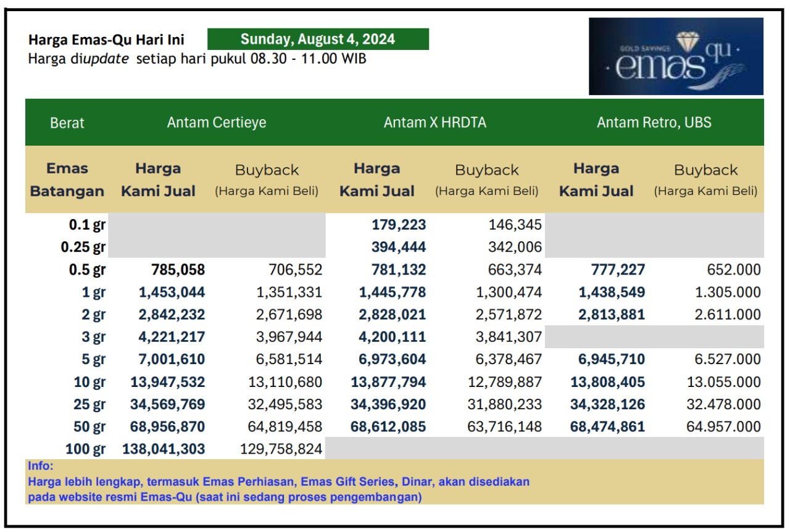Select HRDTA 1 gr price 1,445,778
The width and height of the screenshot is (790, 532).
click(393, 293)
